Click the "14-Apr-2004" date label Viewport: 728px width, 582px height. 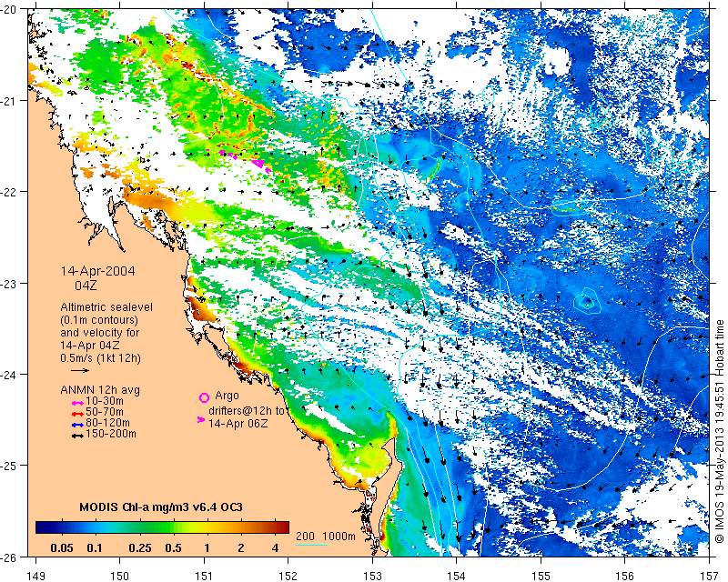(x=98, y=271)
